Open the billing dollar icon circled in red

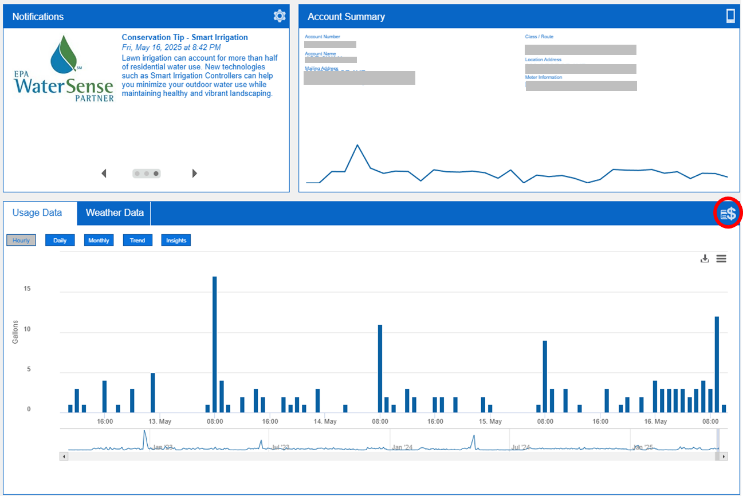coord(729,213)
